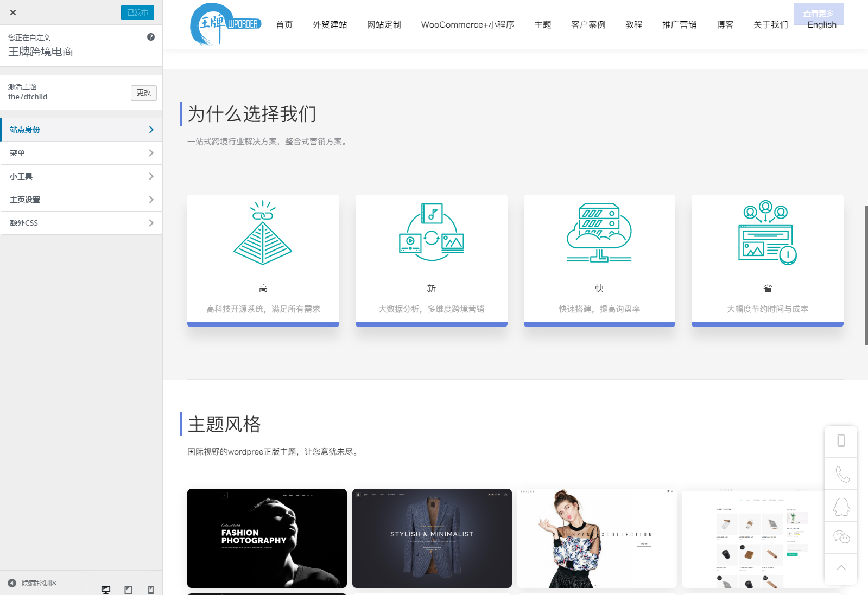Open the product grid shop theme thumbnail
The height and width of the screenshot is (595, 868).
click(x=753, y=539)
